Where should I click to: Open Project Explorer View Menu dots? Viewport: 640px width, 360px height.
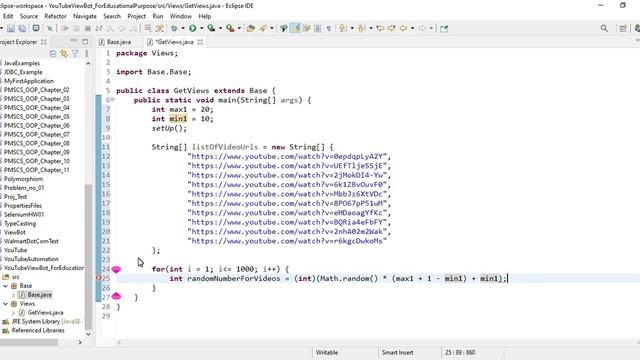point(87,53)
